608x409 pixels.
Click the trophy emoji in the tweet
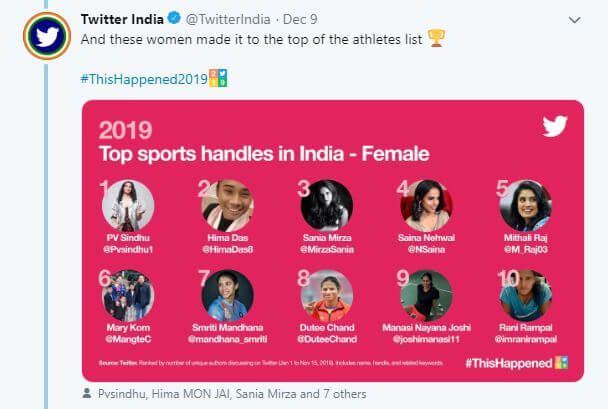pyautogui.click(x=436, y=39)
